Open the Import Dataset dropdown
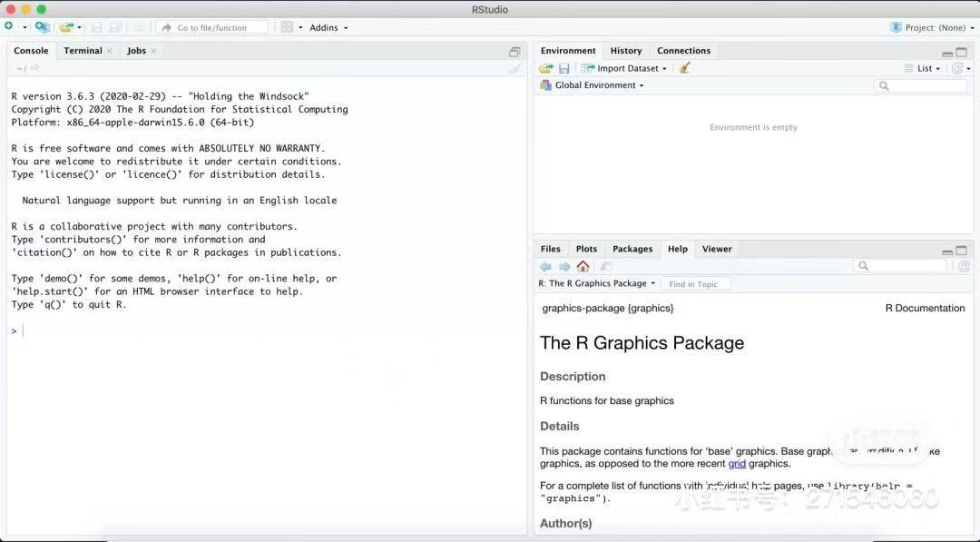980x542 pixels. pos(623,68)
